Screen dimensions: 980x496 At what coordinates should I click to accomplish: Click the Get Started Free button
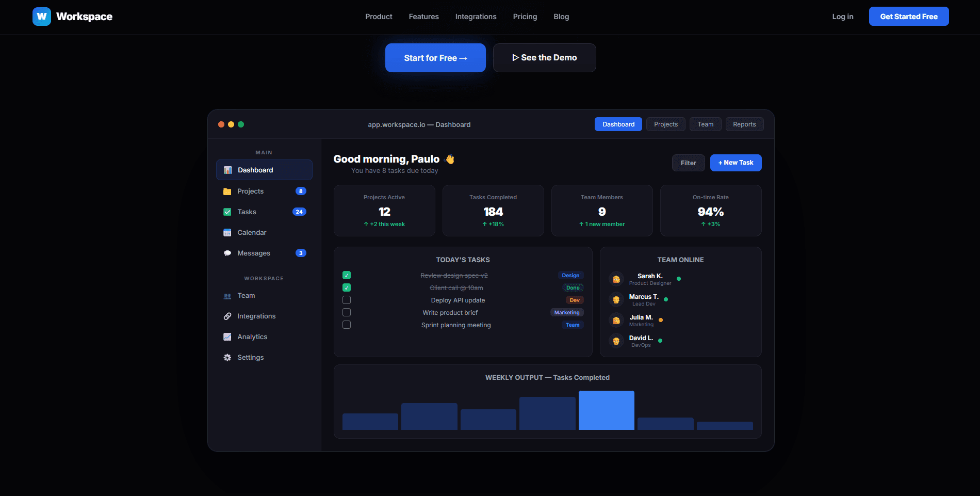tap(909, 17)
